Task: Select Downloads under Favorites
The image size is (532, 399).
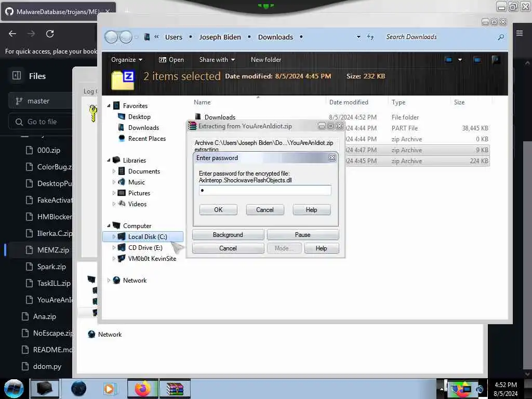Action: (143, 128)
